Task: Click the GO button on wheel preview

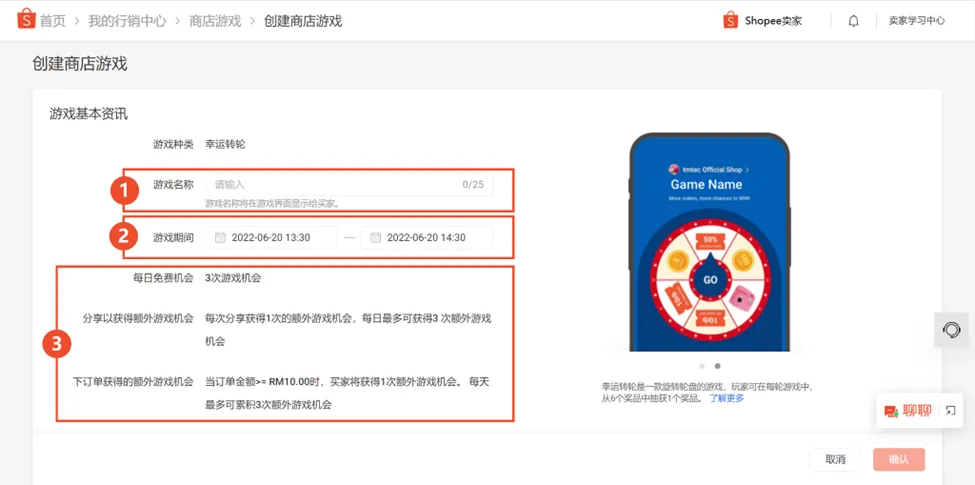Action: [x=710, y=280]
